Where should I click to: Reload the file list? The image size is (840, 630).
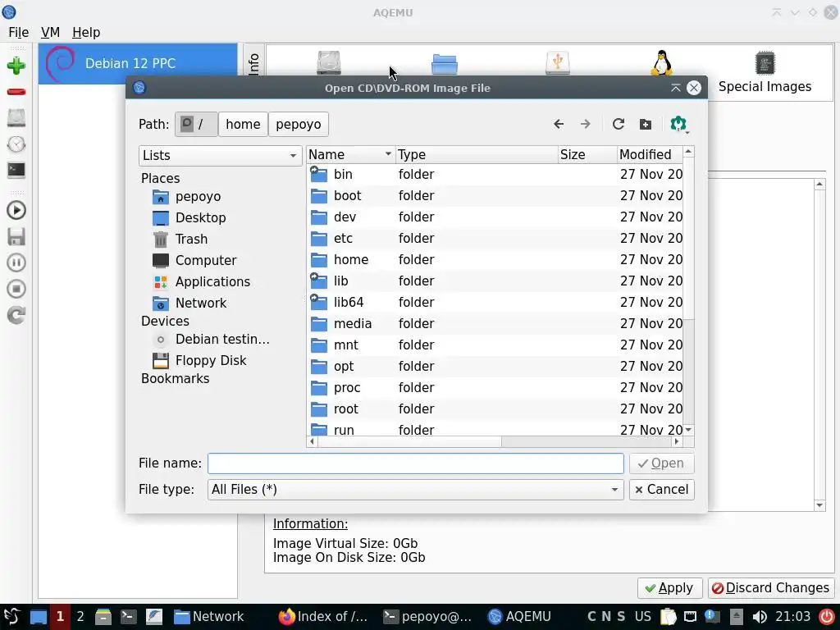(x=619, y=125)
